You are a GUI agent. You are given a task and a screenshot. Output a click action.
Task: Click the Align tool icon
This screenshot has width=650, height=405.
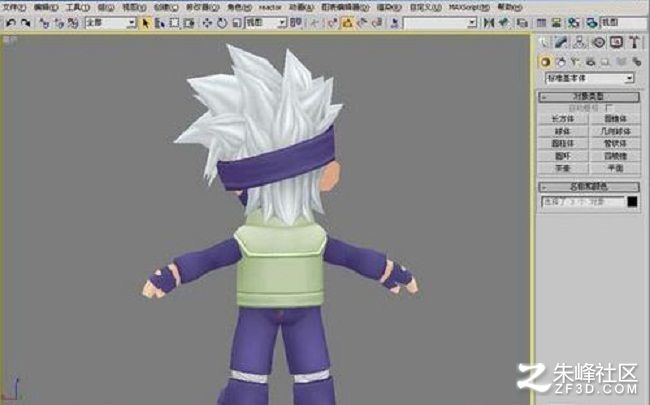click(x=504, y=23)
